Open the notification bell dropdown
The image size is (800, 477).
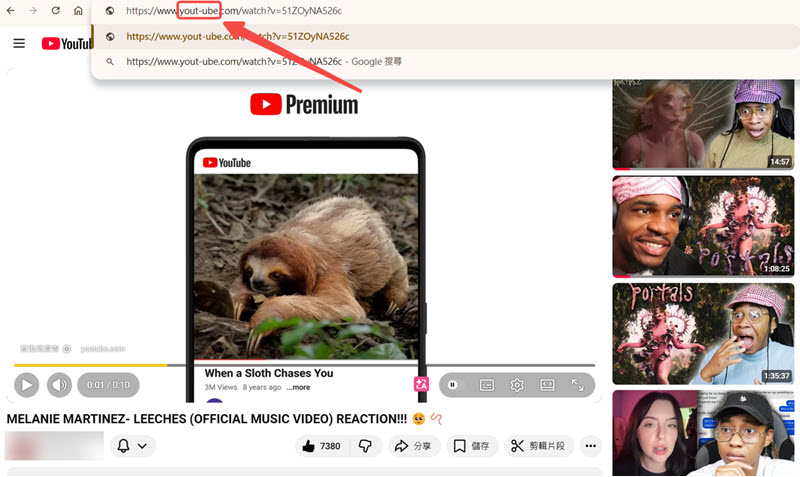click(x=133, y=446)
